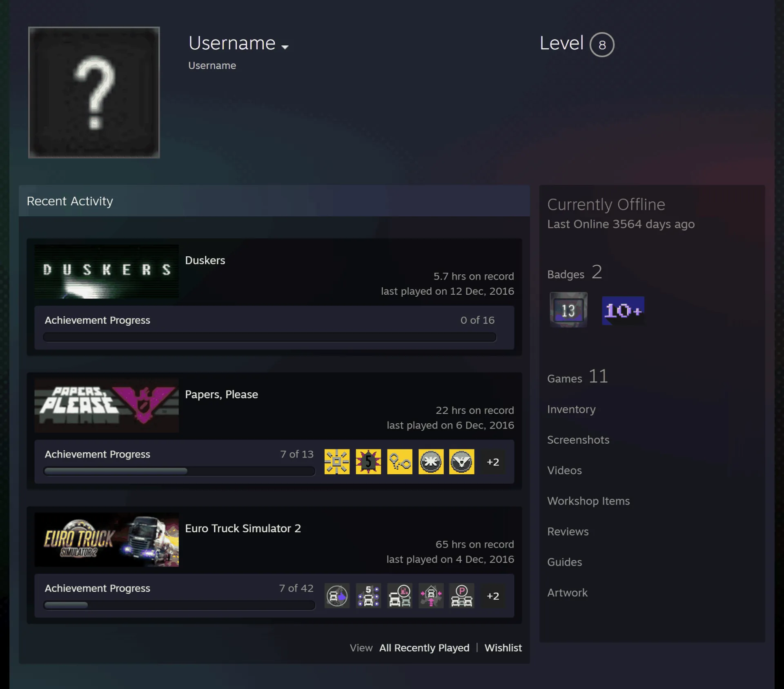Open the Papers, Please game banner
Viewport: 784px width, 689px height.
pos(107,405)
